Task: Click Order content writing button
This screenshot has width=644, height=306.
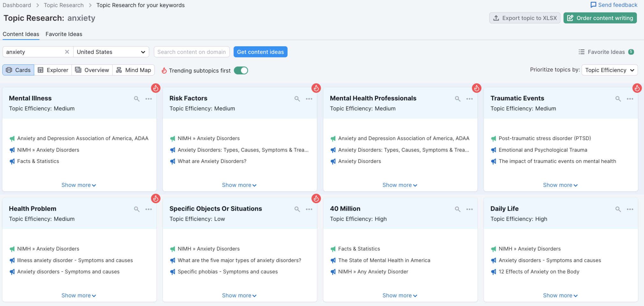Action: point(600,18)
